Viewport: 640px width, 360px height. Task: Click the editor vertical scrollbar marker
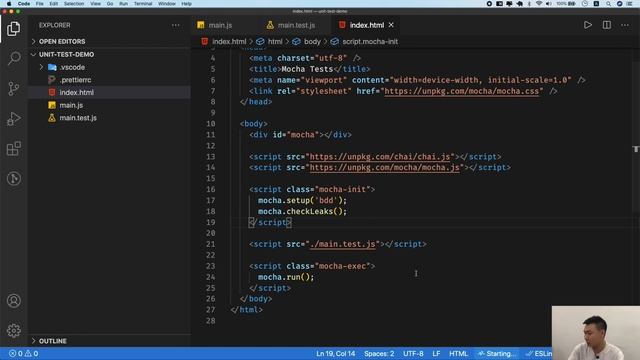pyautogui.click(x=636, y=149)
